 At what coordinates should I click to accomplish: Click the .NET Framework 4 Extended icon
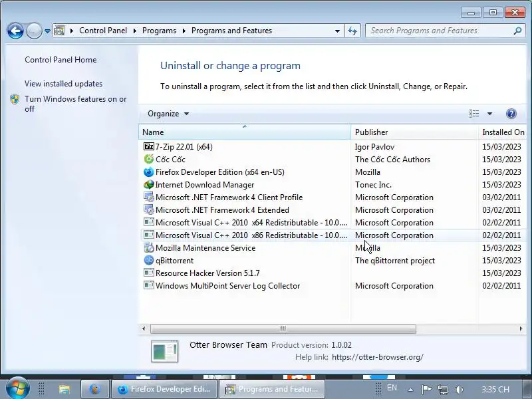pos(148,209)
